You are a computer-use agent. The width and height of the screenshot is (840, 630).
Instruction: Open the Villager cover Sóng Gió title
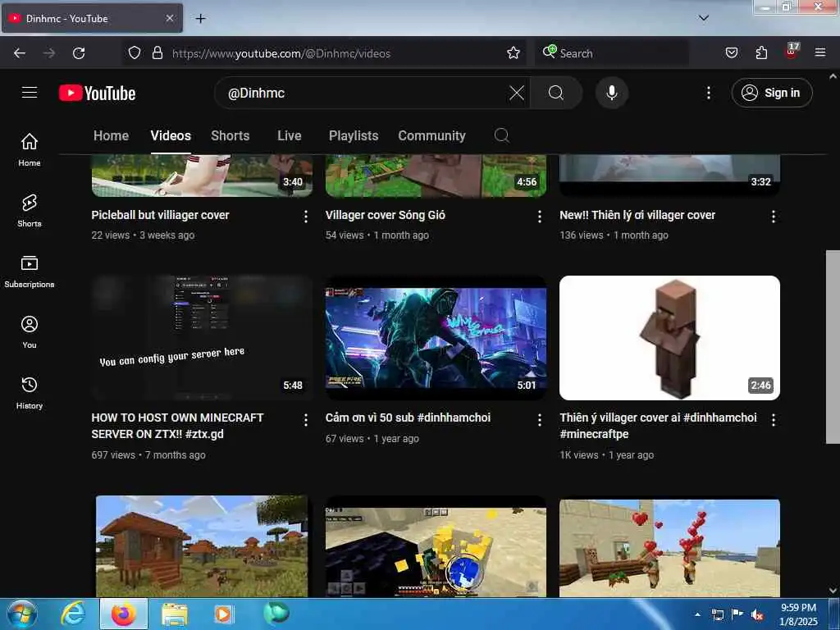click(386, 215)
